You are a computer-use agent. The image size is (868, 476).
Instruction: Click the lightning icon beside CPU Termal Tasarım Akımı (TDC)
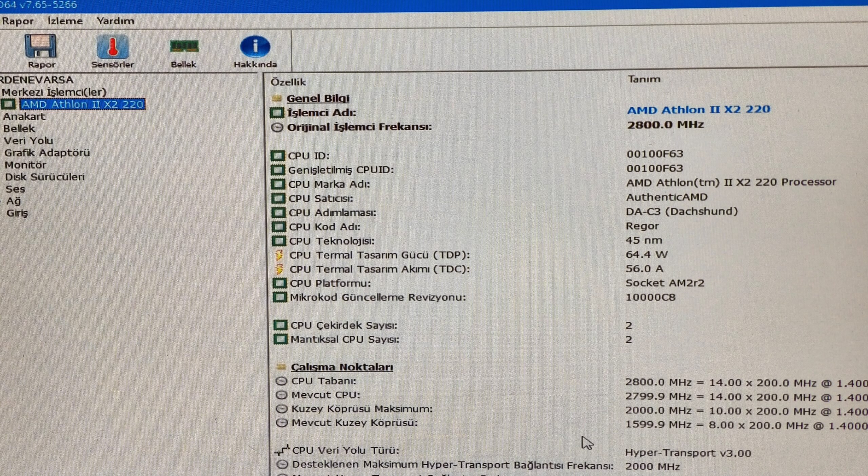pyautogui.click(x=279, y=270)
